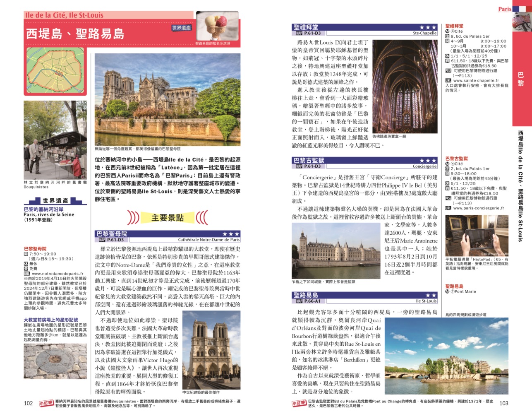Open the HistoPad tablet photo
532x414 pixels.
477,236
